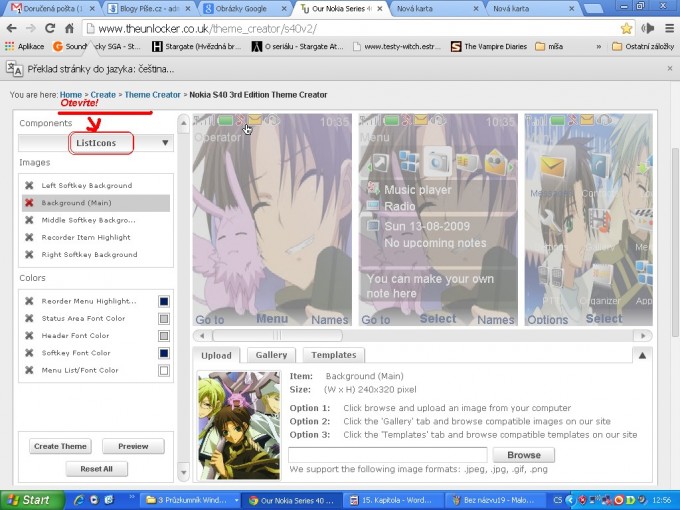Open the Chrome home page

[x=69, y=29]
